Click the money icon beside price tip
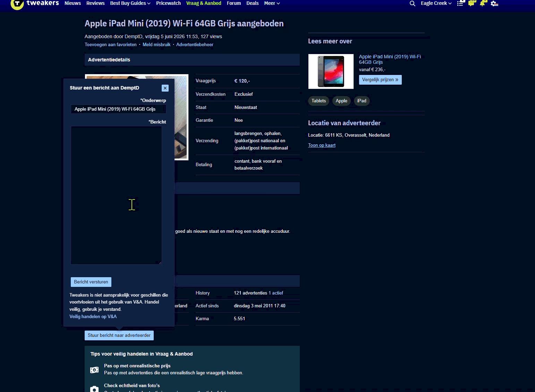Screen dimensions: 535x392 [94, 370]
